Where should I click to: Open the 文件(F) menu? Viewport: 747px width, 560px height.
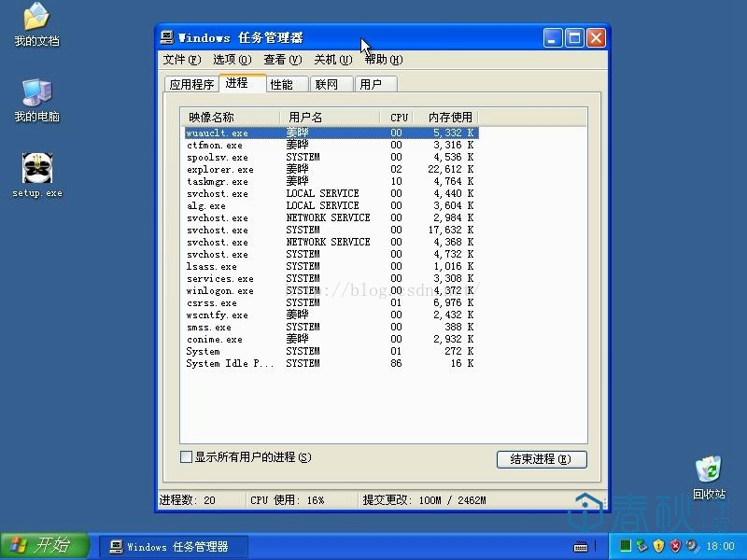pos(182,60)
